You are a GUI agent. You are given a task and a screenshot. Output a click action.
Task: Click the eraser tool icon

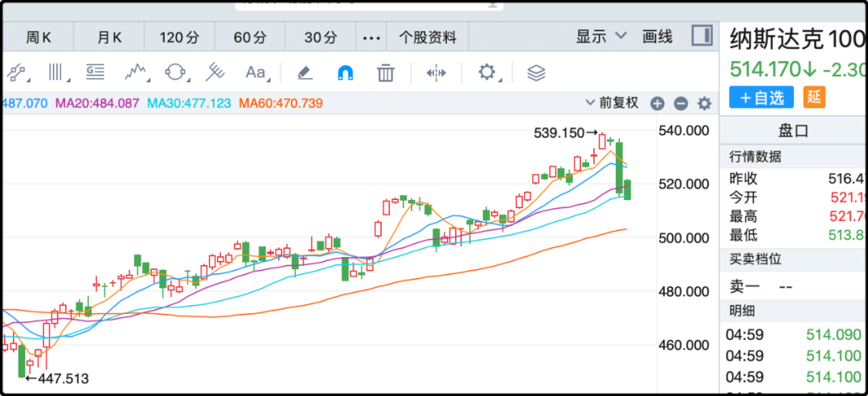pos(305,72)
